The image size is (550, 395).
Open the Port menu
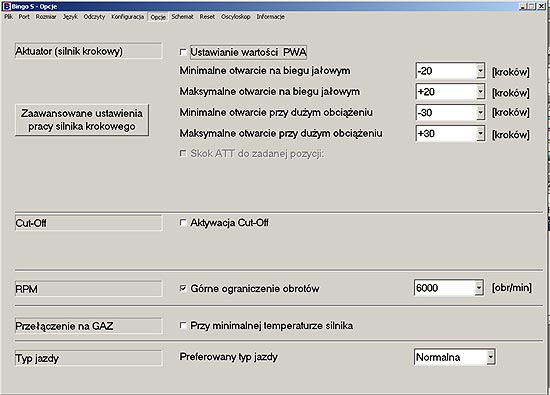tap(24, 17)
